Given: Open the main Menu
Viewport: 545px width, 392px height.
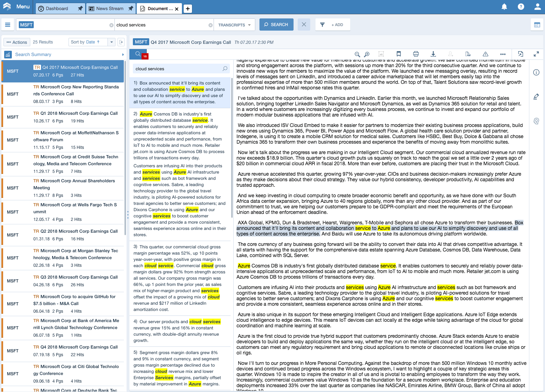Looking at the screenshot, I should click(x=16, y=7).
